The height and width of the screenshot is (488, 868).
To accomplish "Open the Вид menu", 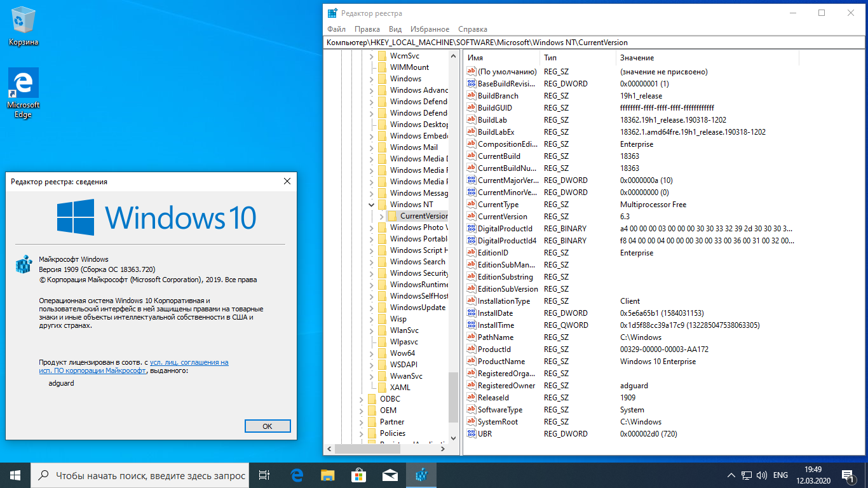I will [x=395, y=29].
